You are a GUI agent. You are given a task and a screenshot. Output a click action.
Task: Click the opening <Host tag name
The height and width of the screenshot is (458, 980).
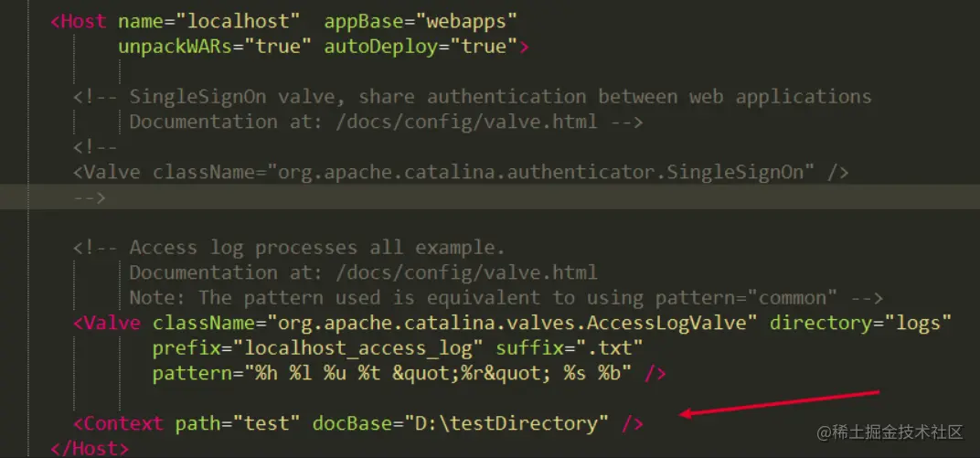[x=78, y=21]
